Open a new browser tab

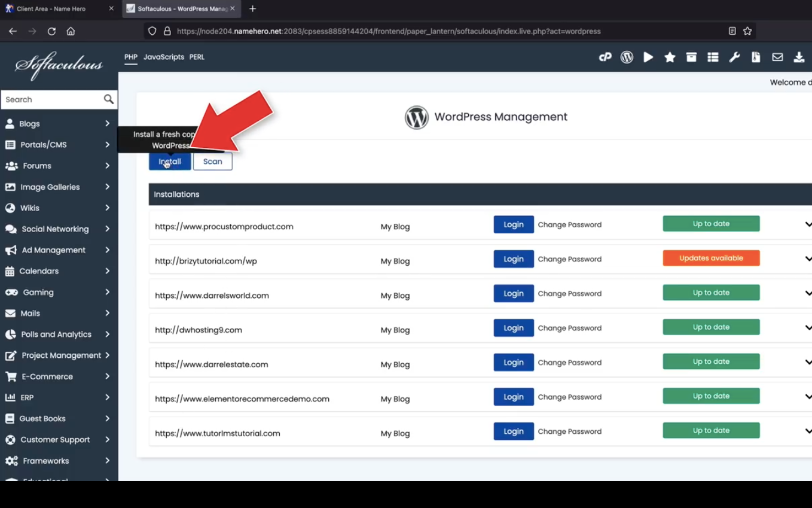pos(252,9)
